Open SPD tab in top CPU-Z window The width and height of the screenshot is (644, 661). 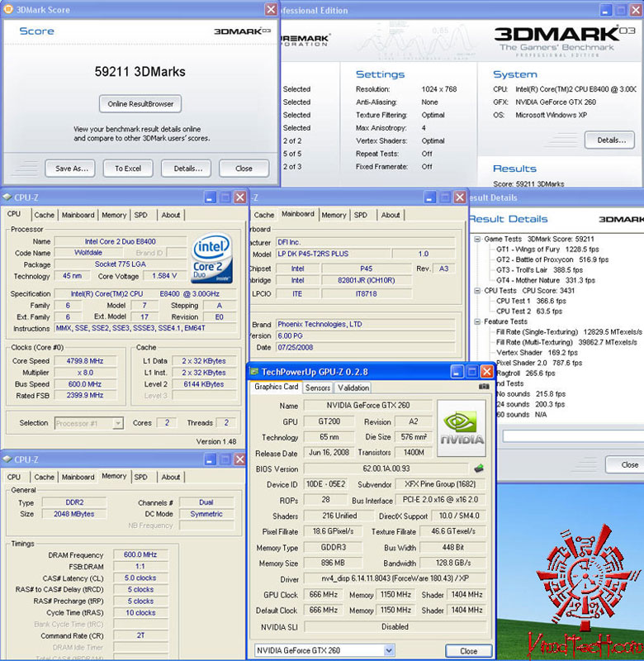[140, 215]
